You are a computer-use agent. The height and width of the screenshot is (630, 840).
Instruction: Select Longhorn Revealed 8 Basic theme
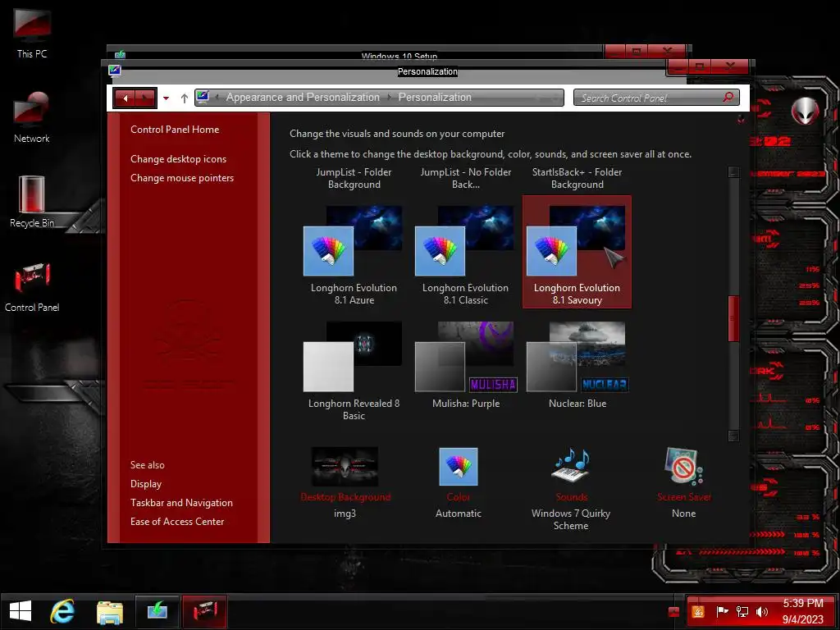354,370
